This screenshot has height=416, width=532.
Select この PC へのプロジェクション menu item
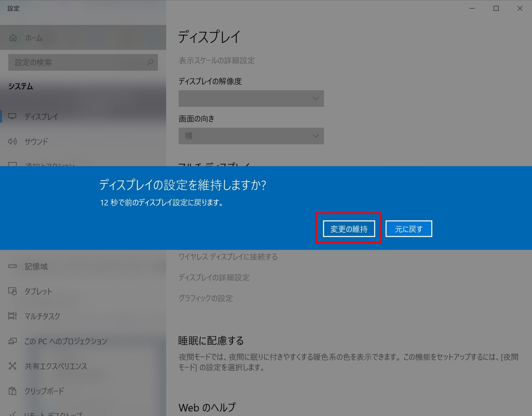66,341
